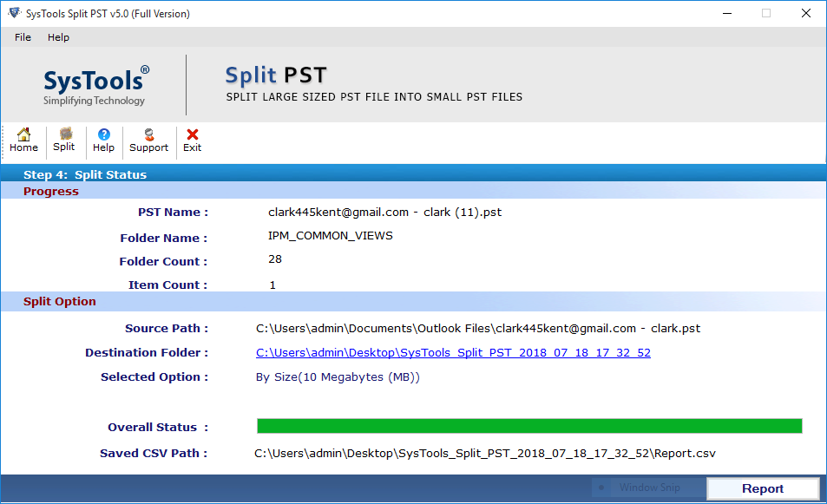Select the IPM_COMMON_VIEWS folder name

tap(330, 236)
